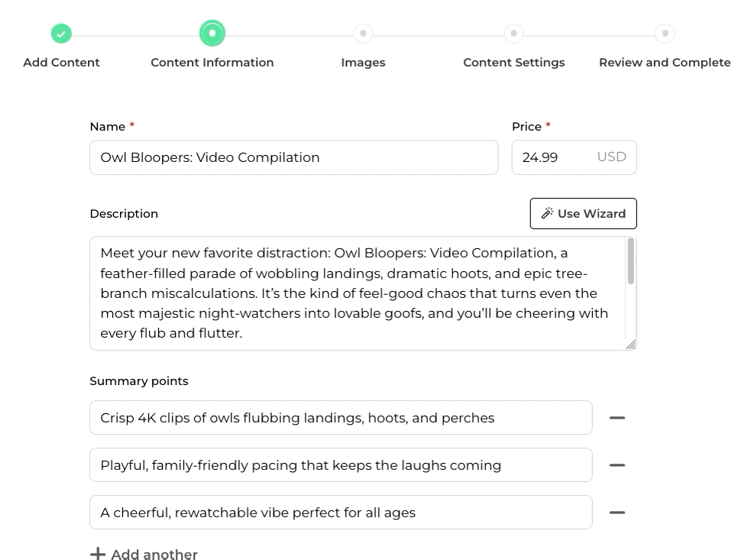Click the Images step circle
This screenshot has height=560, width=754.
click(x=363, y=34)
